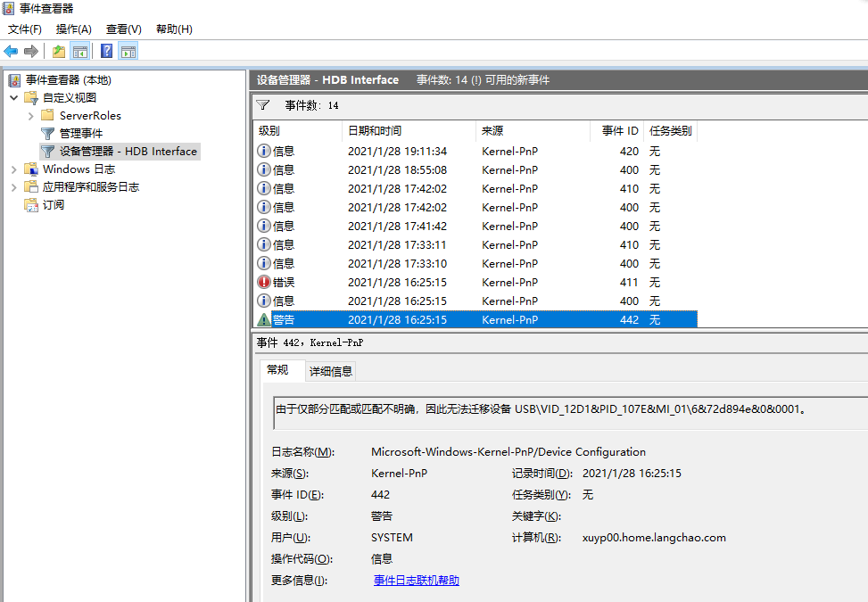Viewport: 868px width, 602px height.
Task: Click the error icon of the 411 event
Action: coord(264,282)
